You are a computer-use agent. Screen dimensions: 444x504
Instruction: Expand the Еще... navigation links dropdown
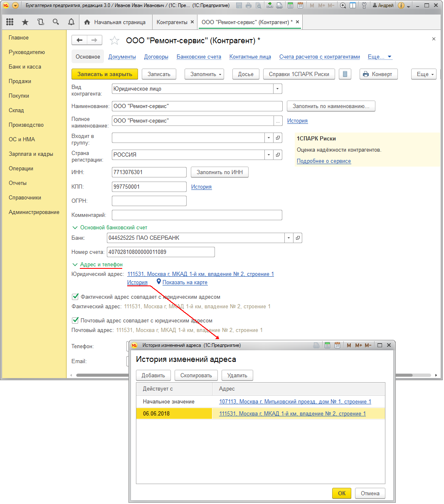(380, 57)
